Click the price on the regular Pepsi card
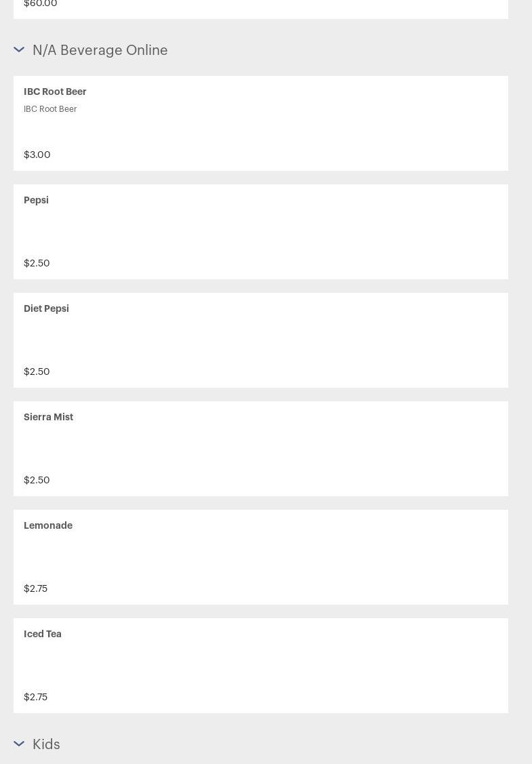The width and height of the screenshot is (532, 764). coord(37,263)
